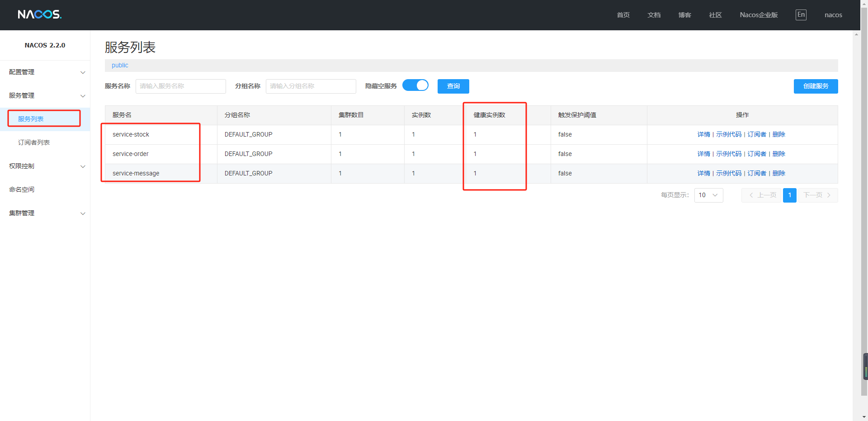Viewport: 868px width, 421px height.
Task: Open 订阅者 for service-order
Action: pyautogui.click(x=757, y=154)
